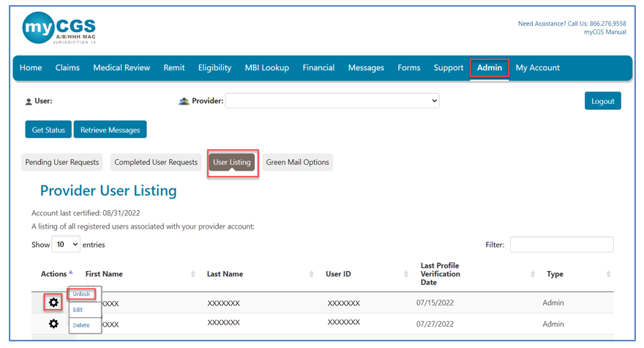The height and width of the screenshot is (348, 644).
Task: Choose Delete in the actions menu
Action: point(81,325)
